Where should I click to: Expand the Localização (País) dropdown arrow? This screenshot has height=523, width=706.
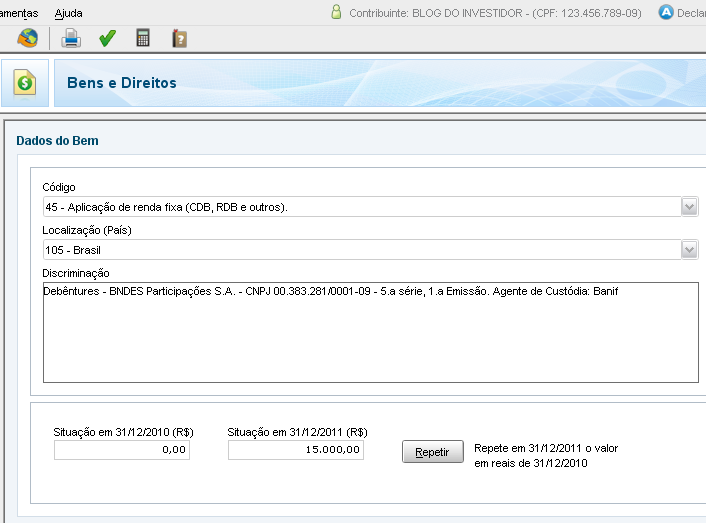tap(689, 250)
